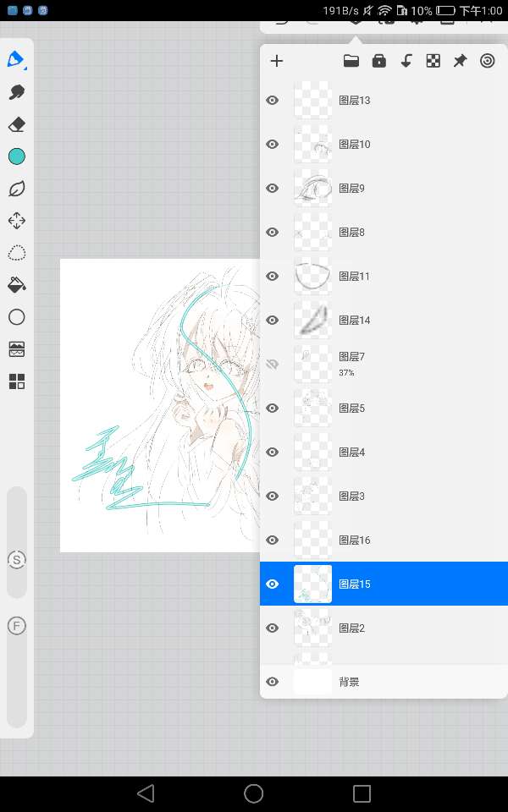
Task: Toggle visibility of 背景 layer
Action: pos(273,682)
